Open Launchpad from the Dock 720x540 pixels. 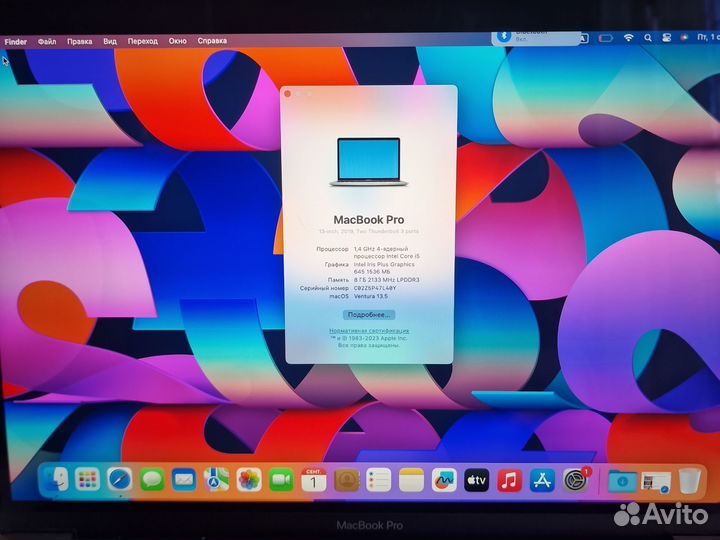tap(87, 480)
